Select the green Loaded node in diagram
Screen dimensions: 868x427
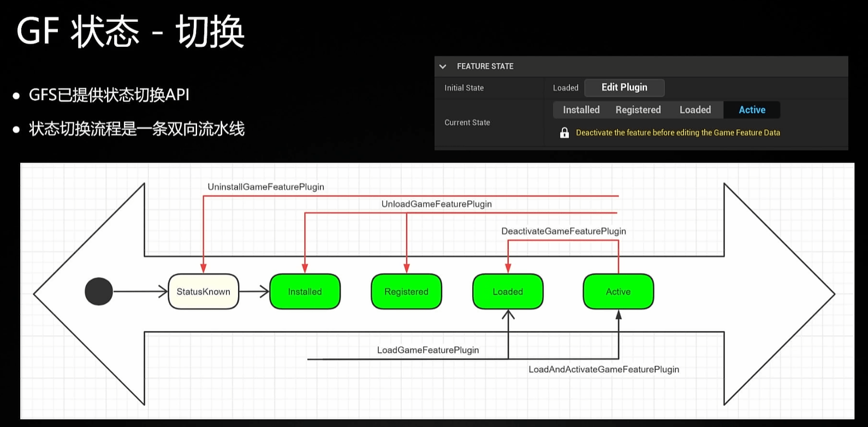coord(508,292)
